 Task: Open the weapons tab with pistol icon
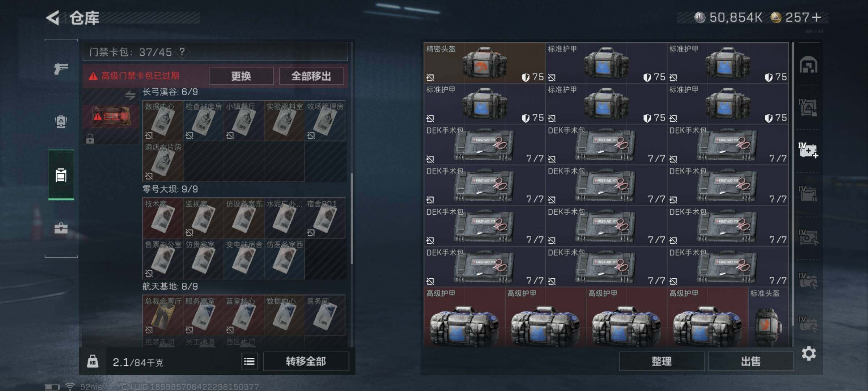point(61,68)
